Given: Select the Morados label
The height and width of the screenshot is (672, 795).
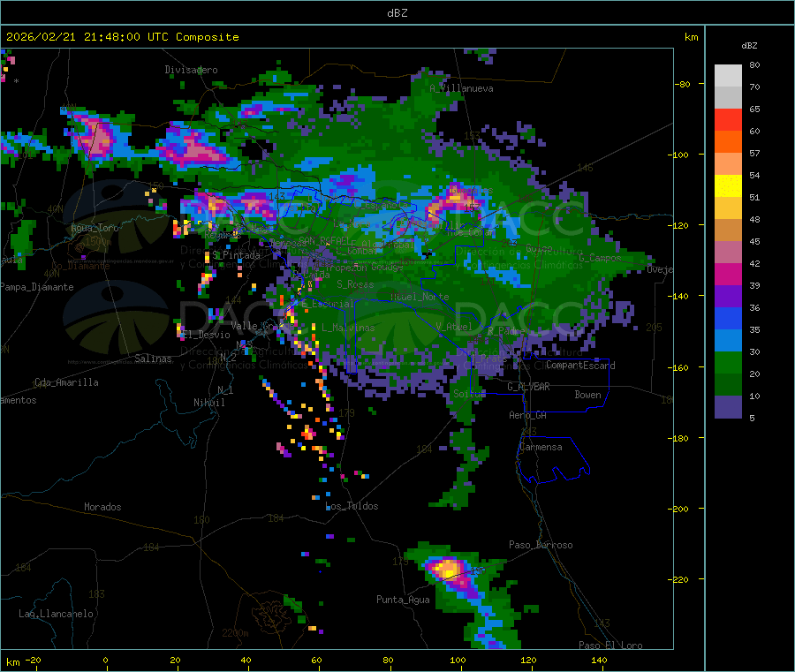Looking at the screenshot, I should [102, 507].
